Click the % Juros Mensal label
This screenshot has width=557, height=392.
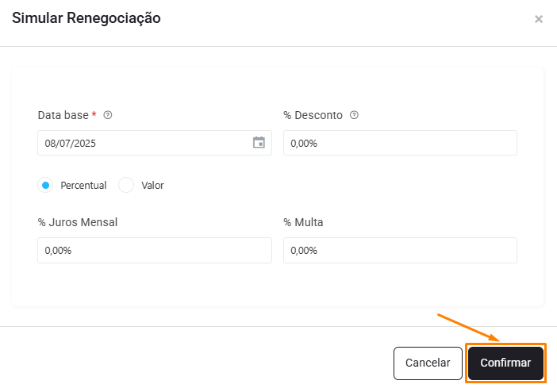point(78,222)
